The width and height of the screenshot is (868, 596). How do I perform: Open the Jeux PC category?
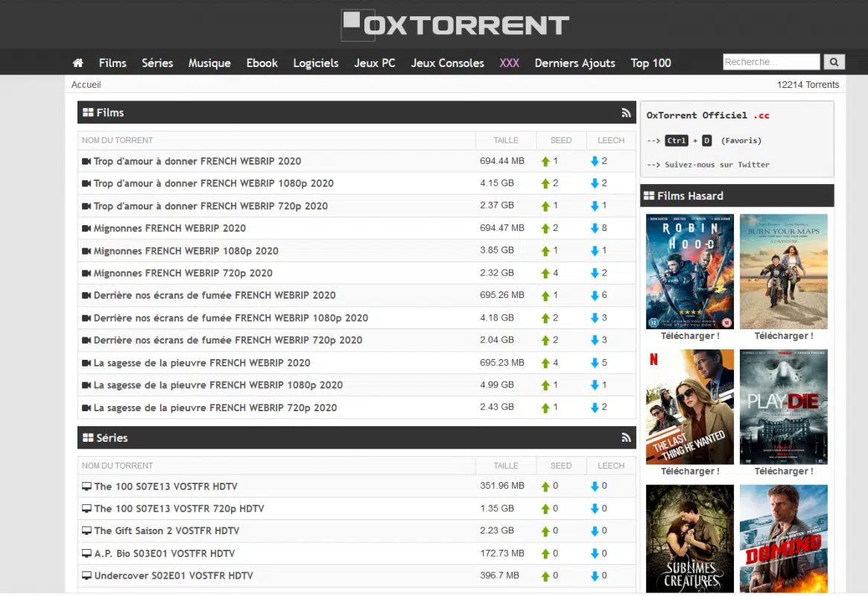[375, 63]
